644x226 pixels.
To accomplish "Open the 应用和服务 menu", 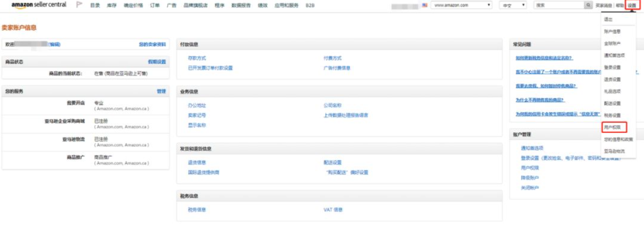I will click(x=286, y=6).
